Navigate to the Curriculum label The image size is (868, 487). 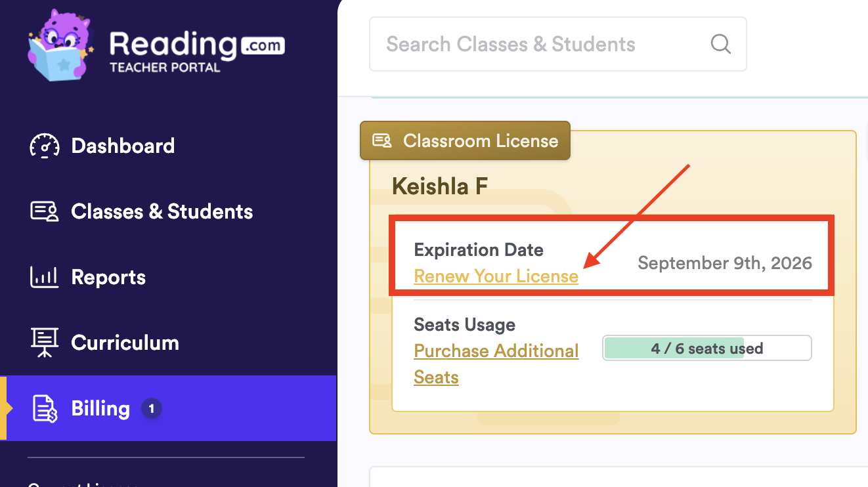(x=125, y=343)
